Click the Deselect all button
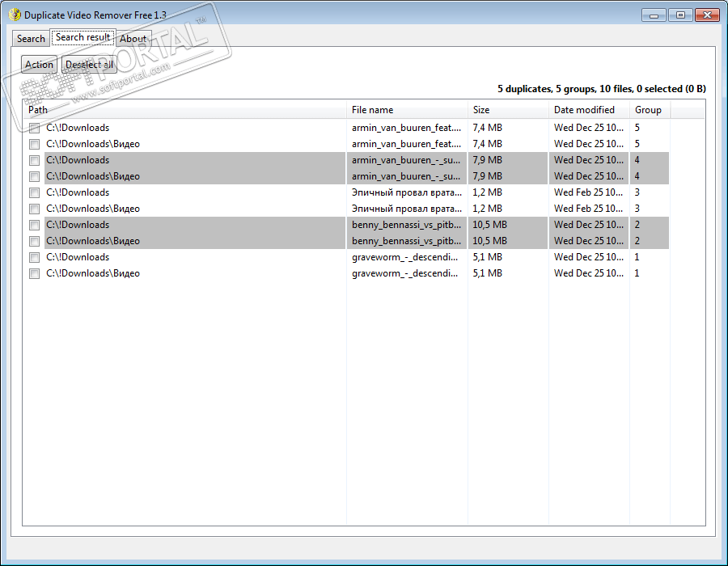Viewport: 728px width, 566px height. click(89, 65)
